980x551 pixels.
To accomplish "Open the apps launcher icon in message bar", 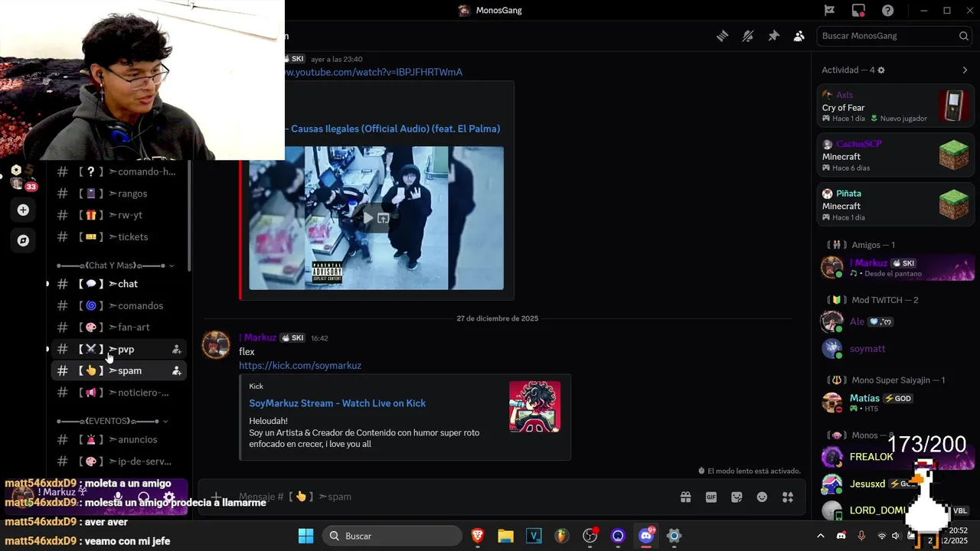I will click(788, 497).
